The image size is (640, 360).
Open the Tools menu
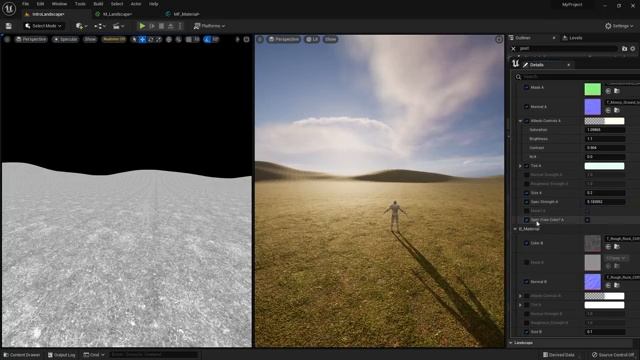point(80,4)
